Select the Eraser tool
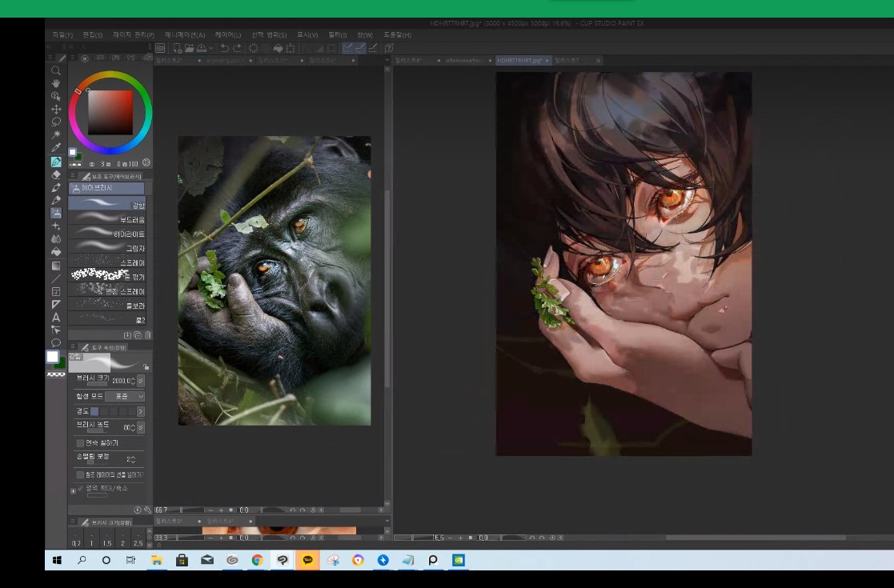Viewport: 894px width, 588px height. click(x=56, y=175)
